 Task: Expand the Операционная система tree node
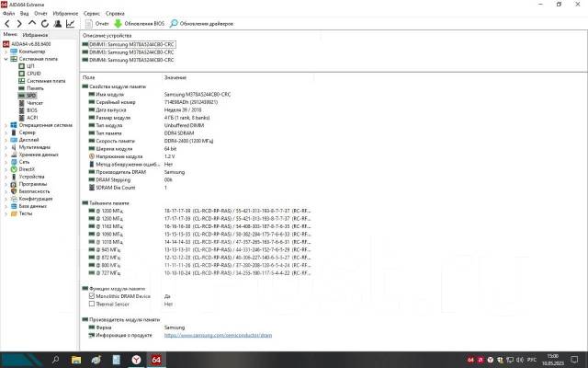[x=6, y=124]
